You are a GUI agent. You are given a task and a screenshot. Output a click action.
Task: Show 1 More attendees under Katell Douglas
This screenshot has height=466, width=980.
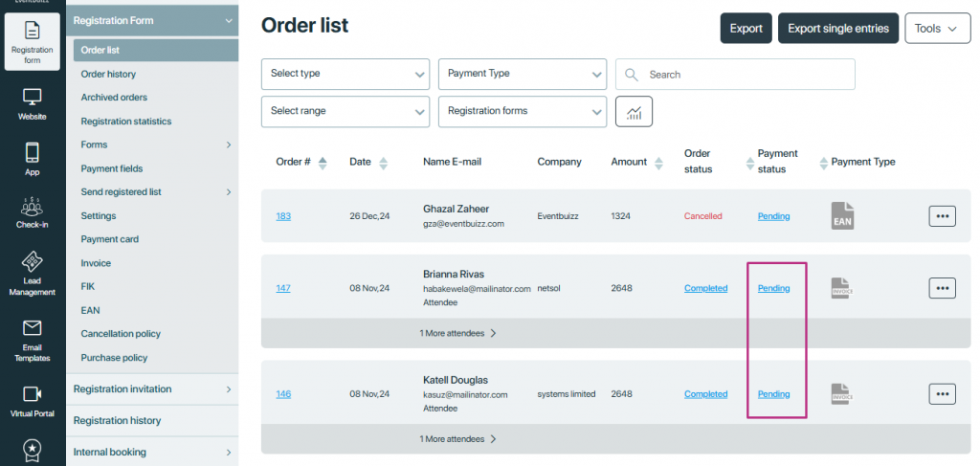click(457, 439)
